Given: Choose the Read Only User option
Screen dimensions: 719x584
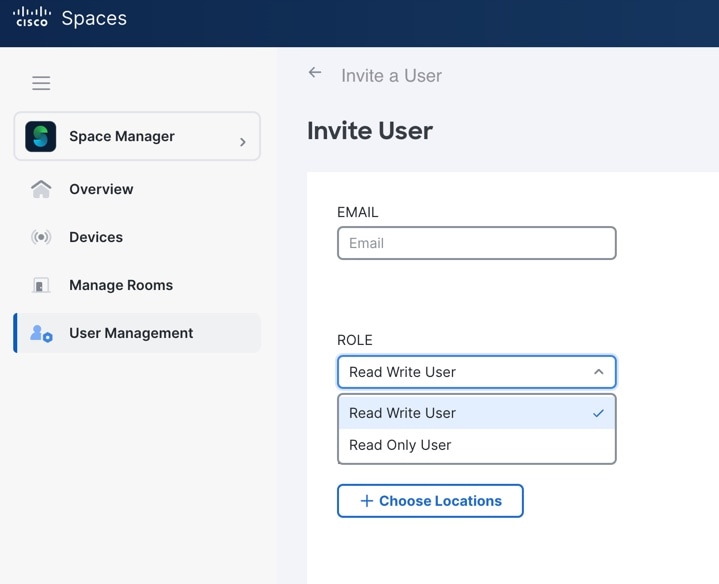Looking at the screenshot, I should [400, 445].
